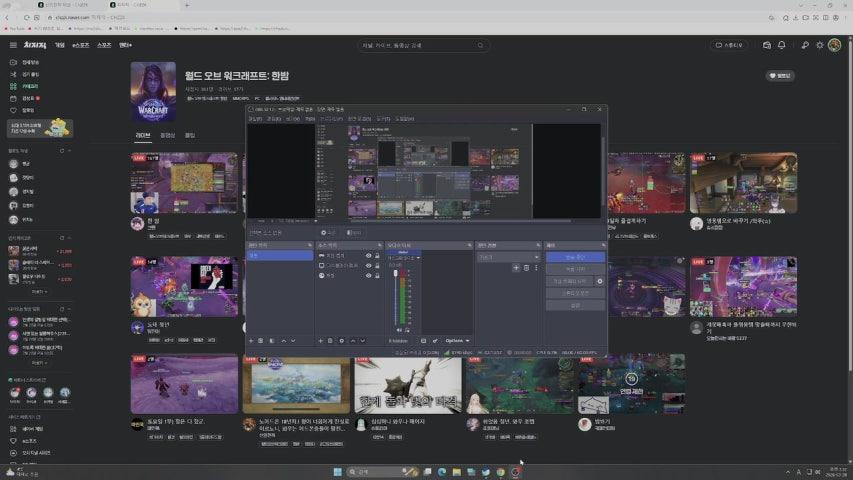Image resolution: width=853 pixels, height=480 pixels.
Task: Click the Chzzk logo
Action: coord(35,45)
